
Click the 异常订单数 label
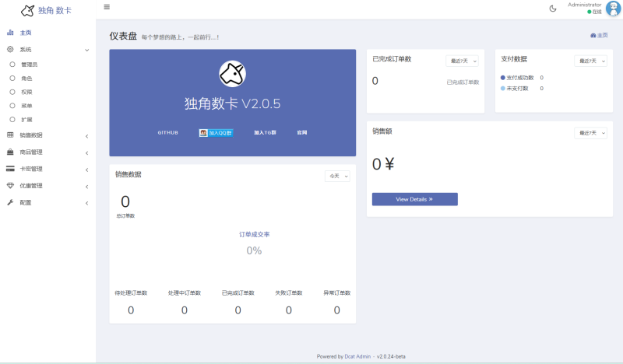click(337, 293)
